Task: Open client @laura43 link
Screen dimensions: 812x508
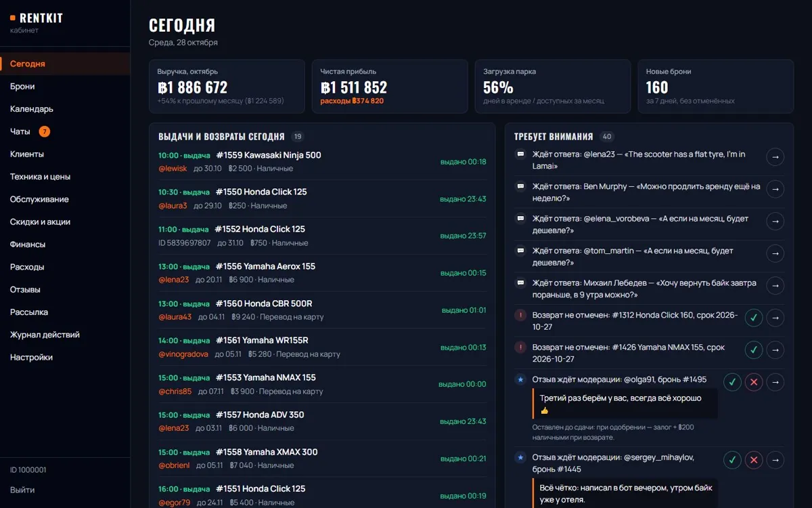Action: [x=175, y=317]
